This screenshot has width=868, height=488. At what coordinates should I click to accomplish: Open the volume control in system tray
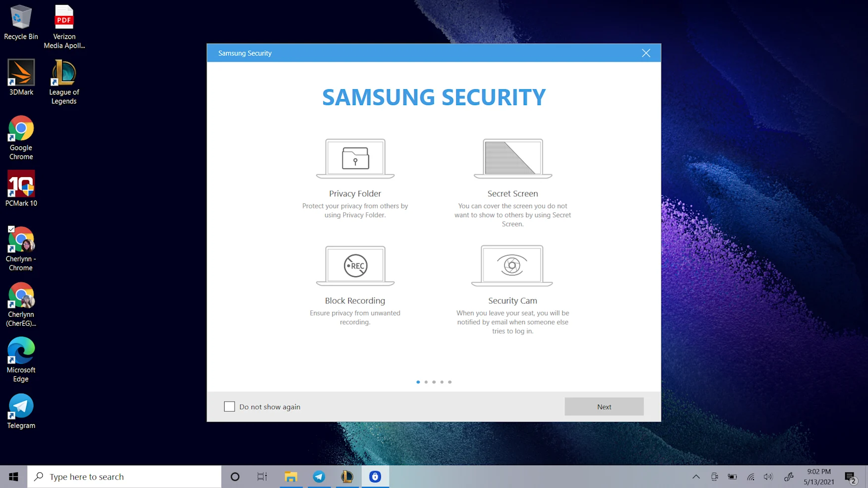(x=768, y=477)
